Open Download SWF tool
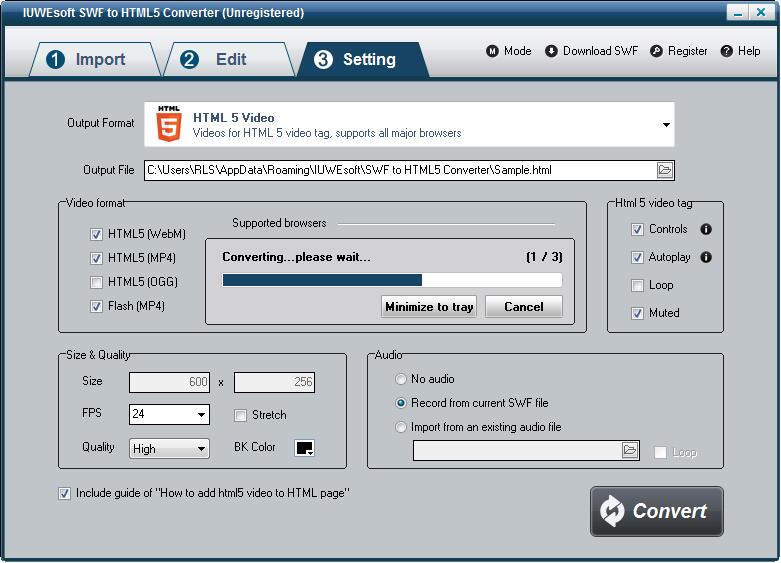Screen dimensions: 781x563 (x=591, y=51)
